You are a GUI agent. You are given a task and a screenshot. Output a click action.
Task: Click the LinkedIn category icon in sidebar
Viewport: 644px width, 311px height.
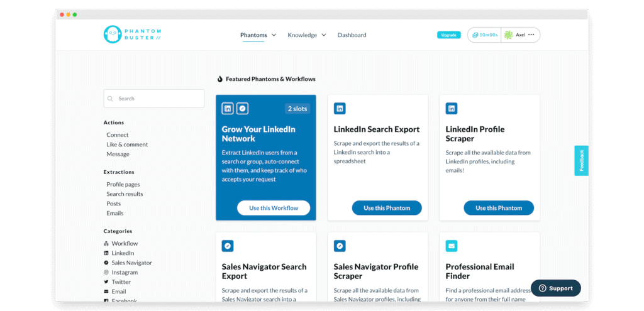point(106,253)
